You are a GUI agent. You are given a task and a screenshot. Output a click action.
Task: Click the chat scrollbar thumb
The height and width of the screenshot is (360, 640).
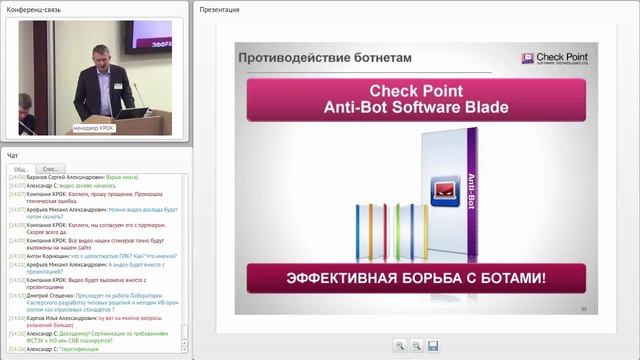[x=184, y=332]
